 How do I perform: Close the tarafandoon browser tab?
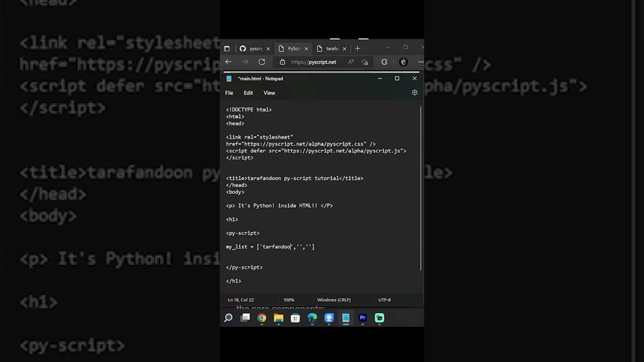pyautogui.click(x=345, y=49)
